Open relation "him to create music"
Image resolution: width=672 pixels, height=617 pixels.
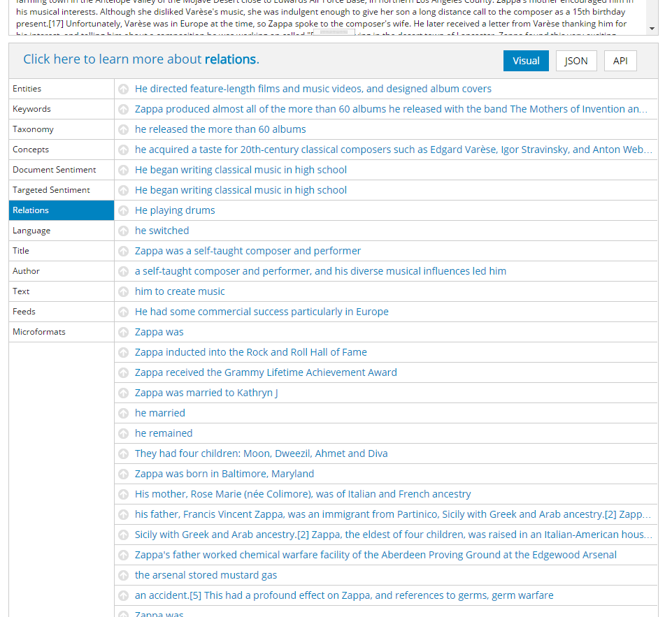click(x=180, y=291)
